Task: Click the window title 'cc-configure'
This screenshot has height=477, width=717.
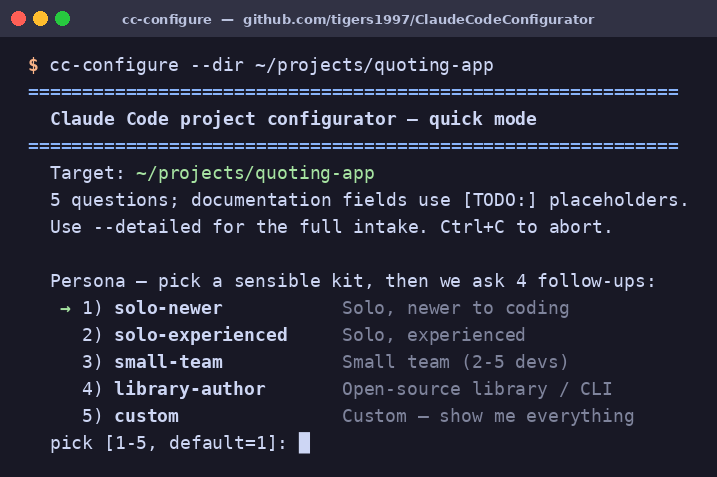Action: 166,20
